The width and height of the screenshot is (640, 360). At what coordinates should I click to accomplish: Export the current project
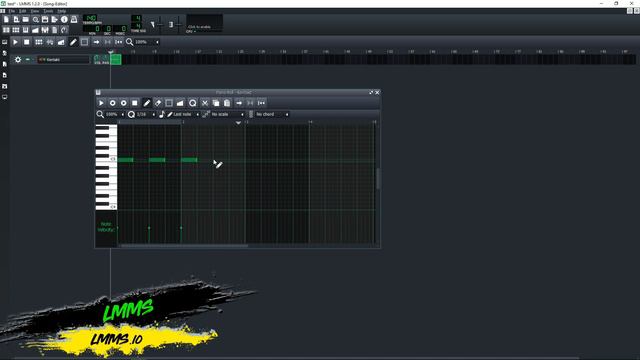[55, 19]
